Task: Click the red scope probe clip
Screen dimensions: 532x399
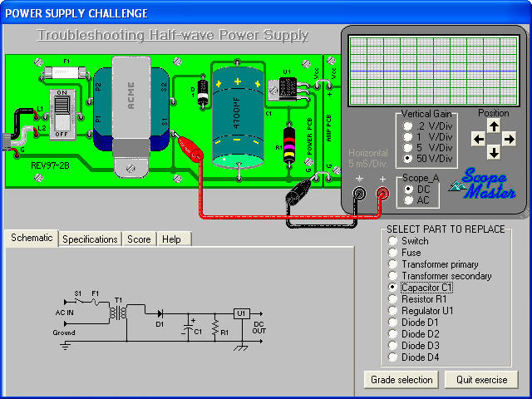Action: tap(189, 147)
